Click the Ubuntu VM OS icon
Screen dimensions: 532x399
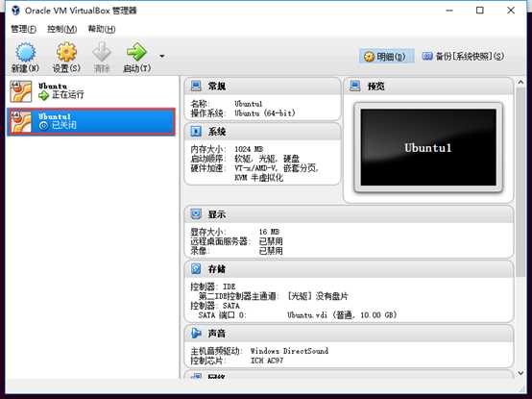[x=21, y=91]
